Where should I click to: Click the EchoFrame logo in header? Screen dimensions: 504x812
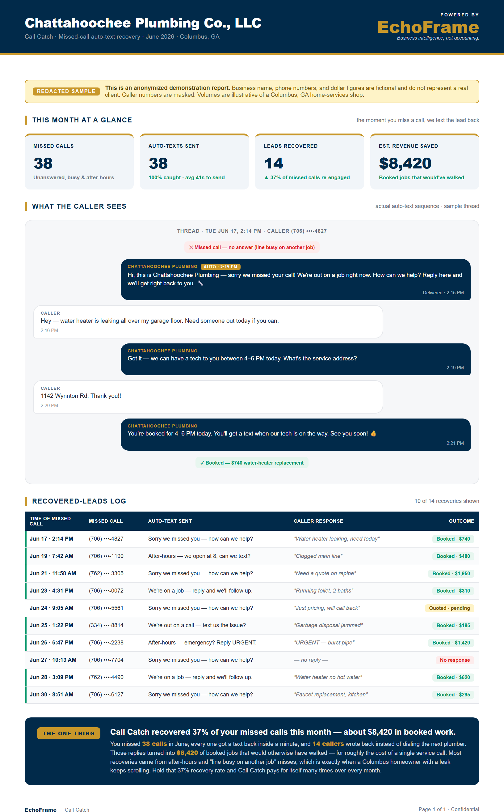428,27
